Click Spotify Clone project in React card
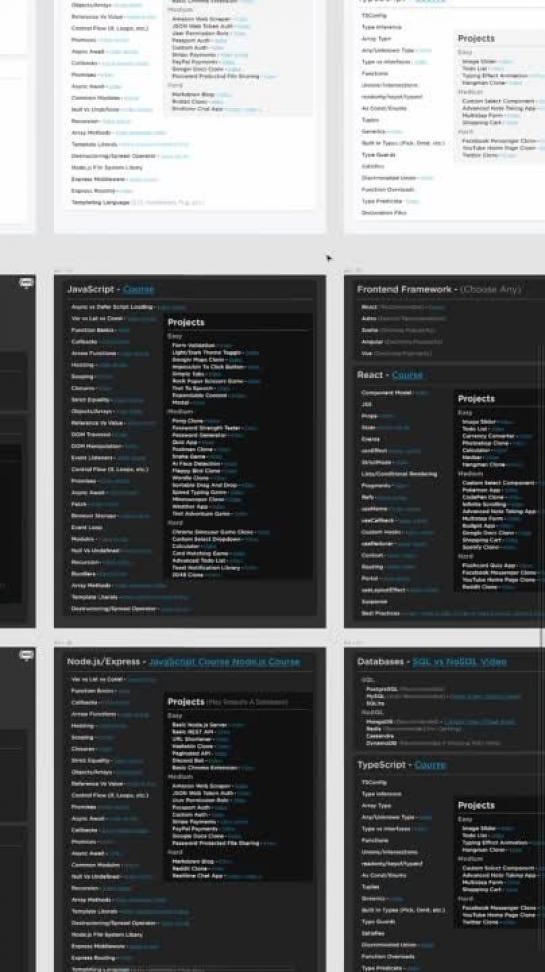The image size is (545, 972). (x=481, y=547)
